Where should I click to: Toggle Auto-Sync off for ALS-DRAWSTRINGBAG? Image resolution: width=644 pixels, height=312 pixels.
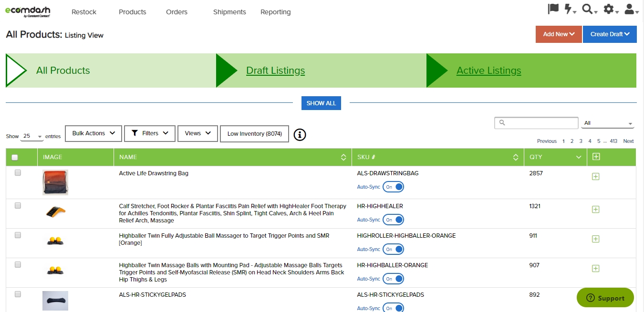(x=394, y=187)
